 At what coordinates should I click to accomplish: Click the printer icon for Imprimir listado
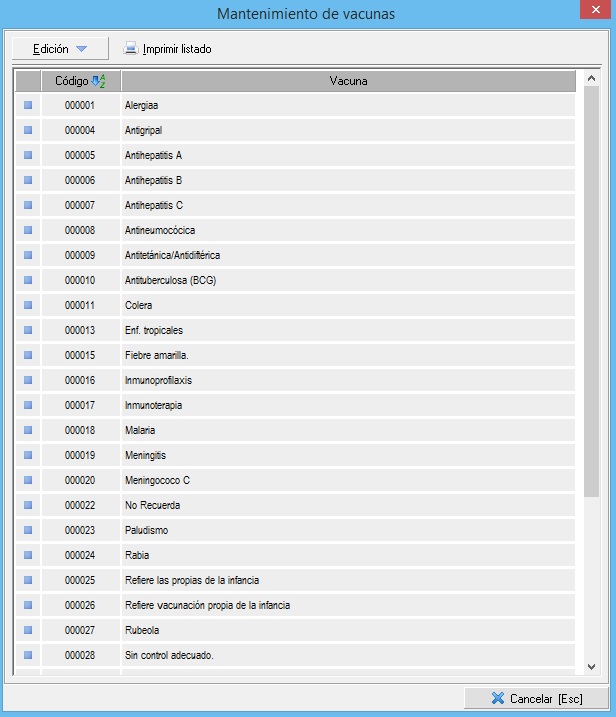(x=130, y=49)
